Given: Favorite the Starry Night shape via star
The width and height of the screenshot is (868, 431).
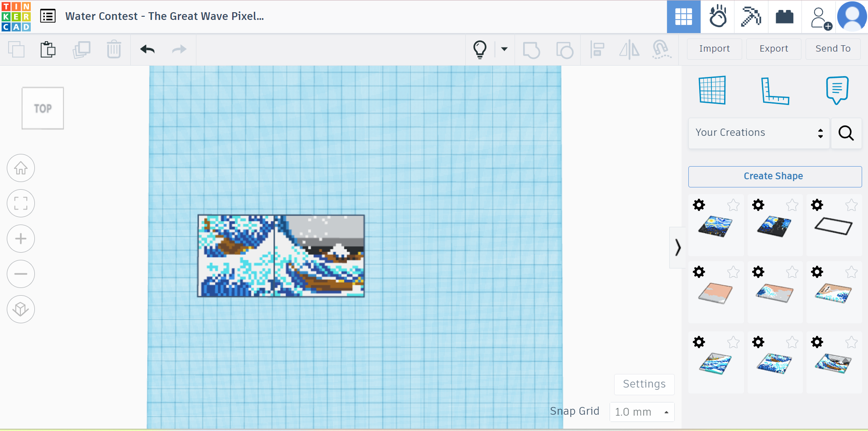Looking at the screenshot, I should [x=733, y=205].
